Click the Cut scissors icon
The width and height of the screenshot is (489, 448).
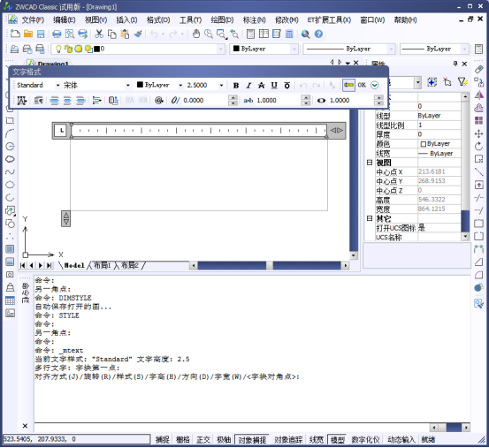point(99,34)
